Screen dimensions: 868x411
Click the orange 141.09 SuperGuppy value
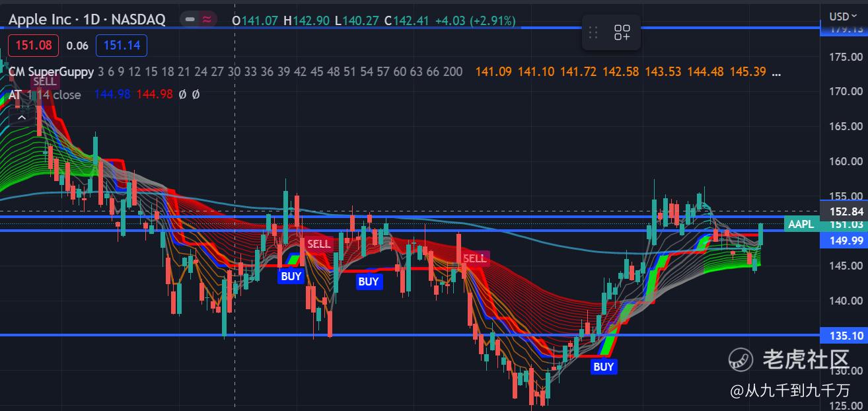click(x=493, y=72)
